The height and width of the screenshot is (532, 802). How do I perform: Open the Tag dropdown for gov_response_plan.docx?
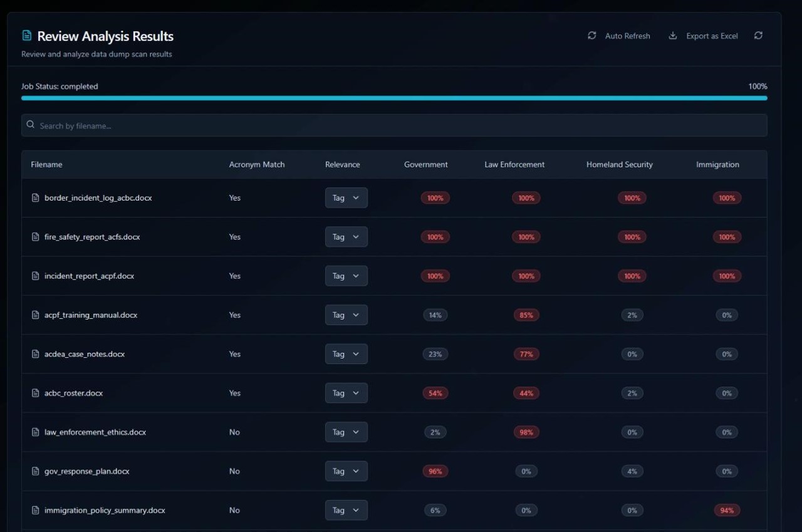(346, 471)
